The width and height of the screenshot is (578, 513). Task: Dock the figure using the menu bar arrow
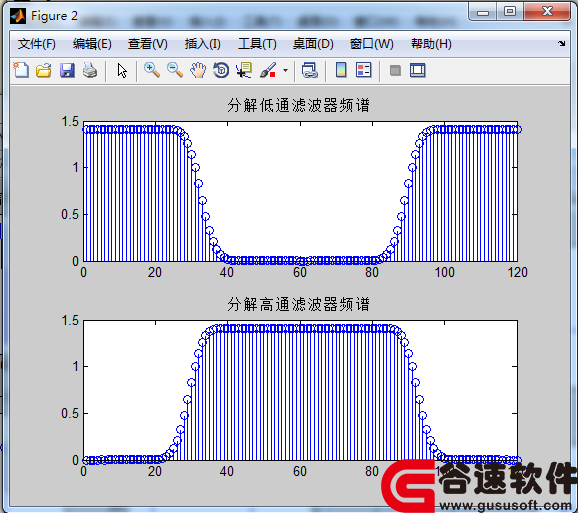(561, 43)
